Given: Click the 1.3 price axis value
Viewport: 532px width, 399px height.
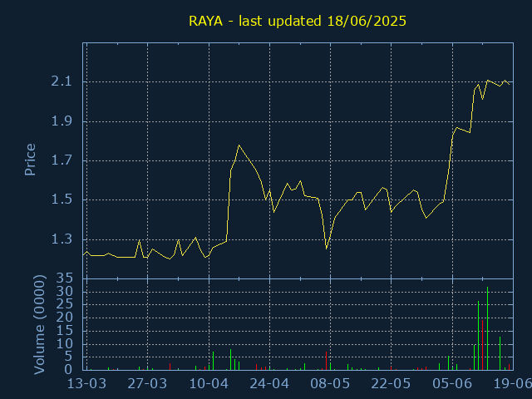Looking at the screenshot, I should coord(62,239).
